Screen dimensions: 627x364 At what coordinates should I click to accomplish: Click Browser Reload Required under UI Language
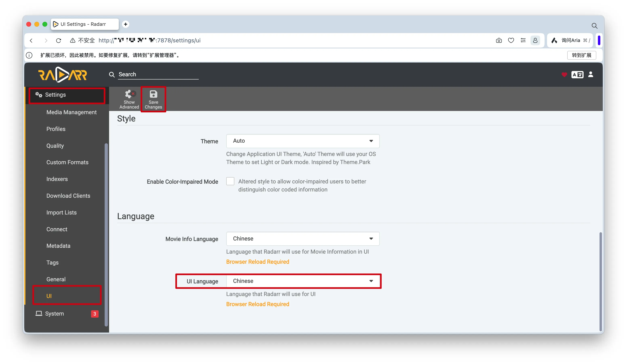click(258, 304)
